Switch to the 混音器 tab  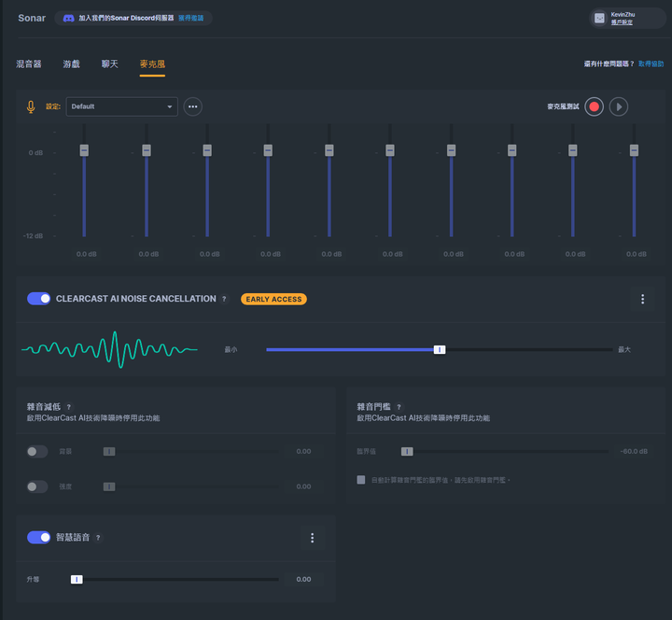[29, 64]
